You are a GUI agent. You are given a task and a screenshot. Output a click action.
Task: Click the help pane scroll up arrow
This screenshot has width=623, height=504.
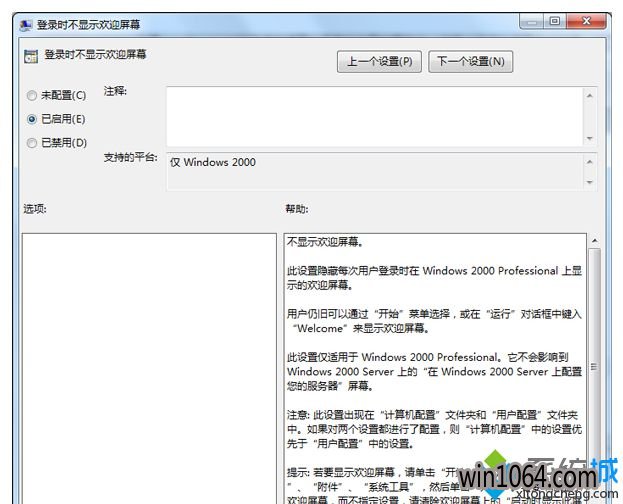pos(594,241)
